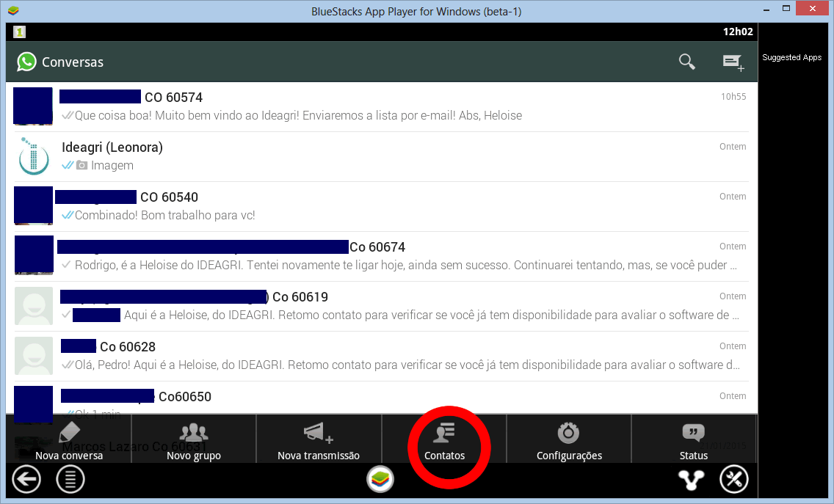Close the BlueStacks App Player window
The width and height of the screenshot is (834, 504).
click(x=812, y=9)
